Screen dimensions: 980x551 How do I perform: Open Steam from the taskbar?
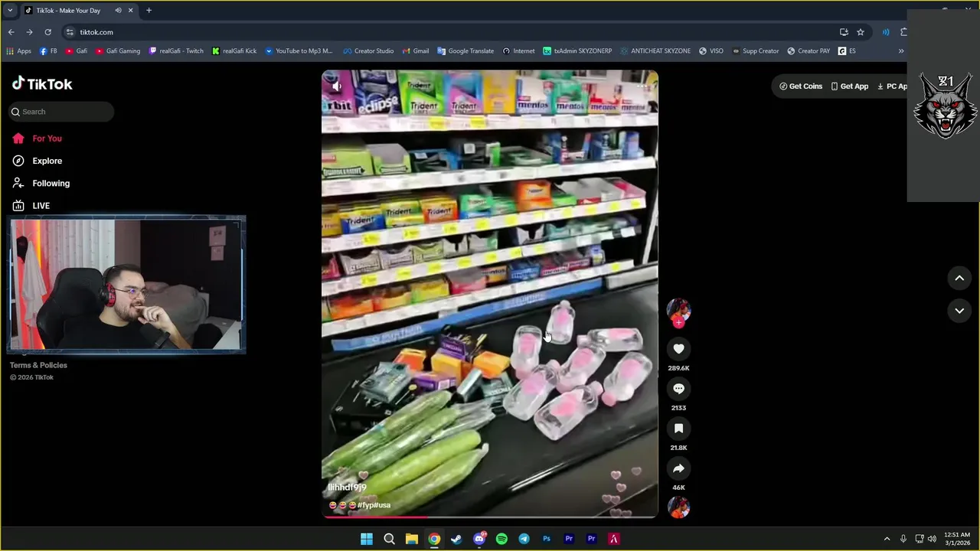(456, 539)
